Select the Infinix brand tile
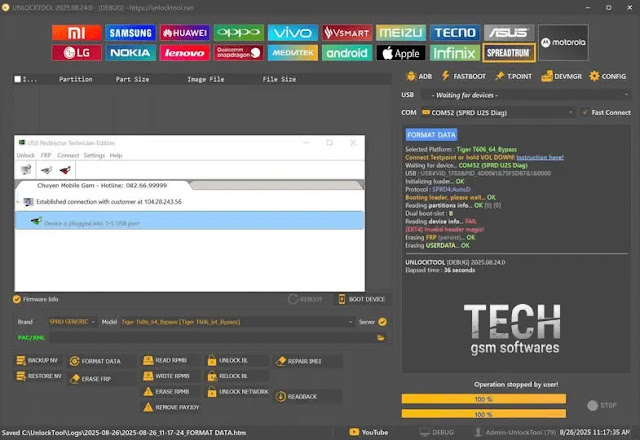Image resolution: width=640 pixels, height=440 pixels. pos(455,53)
